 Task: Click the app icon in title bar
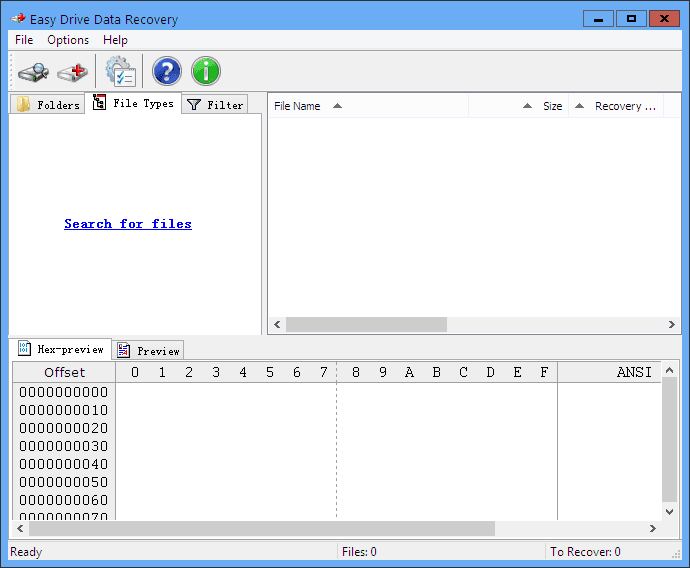tap(18, 19)
